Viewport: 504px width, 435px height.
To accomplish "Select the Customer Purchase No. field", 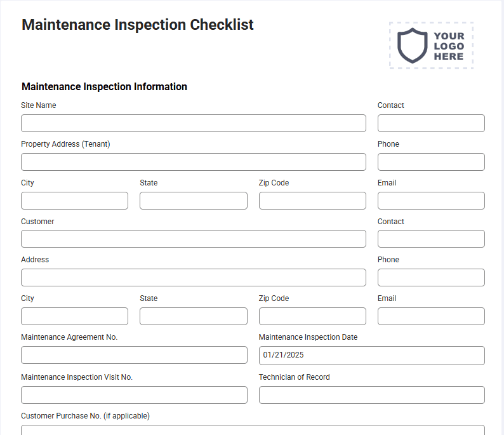I will (x=253, y=430).
